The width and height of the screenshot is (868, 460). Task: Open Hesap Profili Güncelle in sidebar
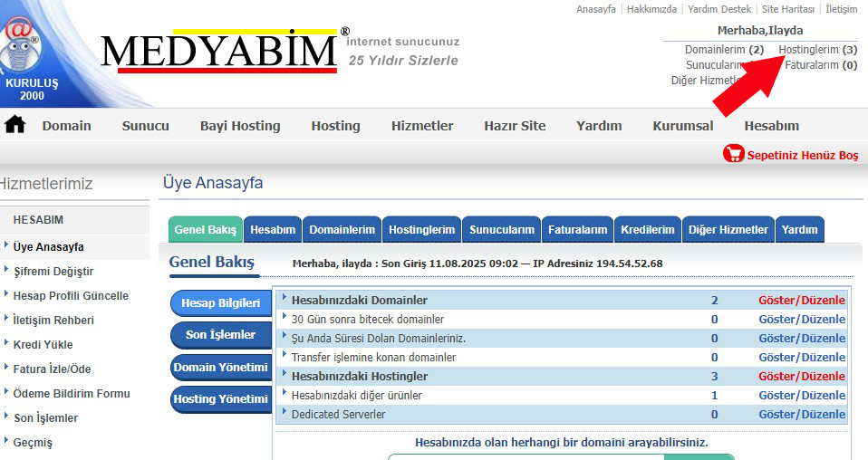point(71,295)
